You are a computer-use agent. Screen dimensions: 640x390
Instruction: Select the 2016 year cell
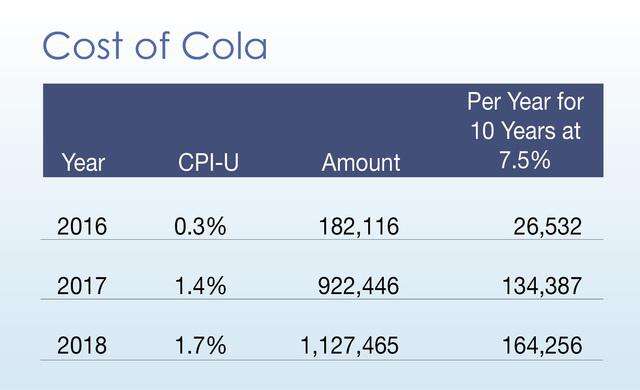(x=82, y=226)
